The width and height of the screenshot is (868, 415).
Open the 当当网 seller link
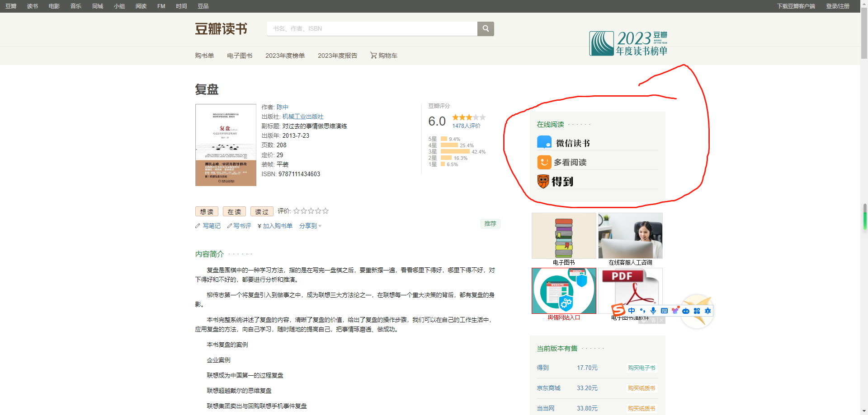tap(546, 408)
